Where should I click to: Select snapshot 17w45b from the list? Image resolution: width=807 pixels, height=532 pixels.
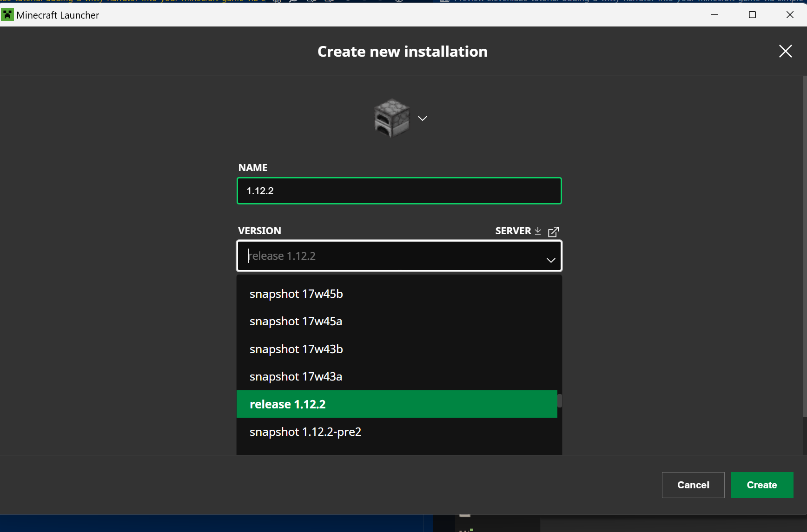[x=397, y=294]
